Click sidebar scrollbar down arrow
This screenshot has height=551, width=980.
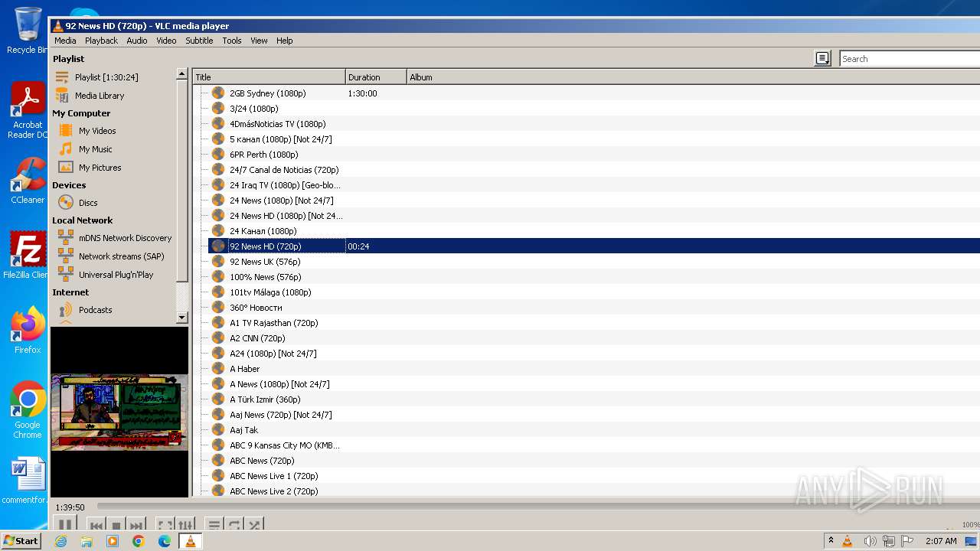click(x=181, y=317)
